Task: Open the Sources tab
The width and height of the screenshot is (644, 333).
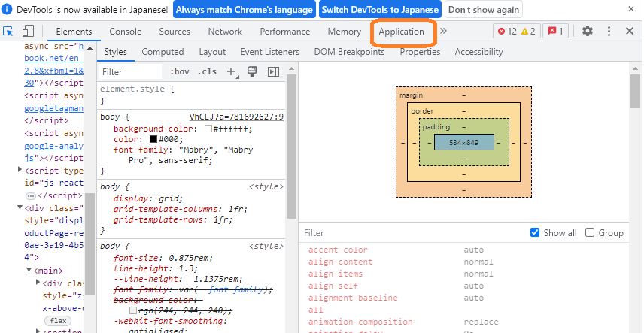Action: pos(175,32)
